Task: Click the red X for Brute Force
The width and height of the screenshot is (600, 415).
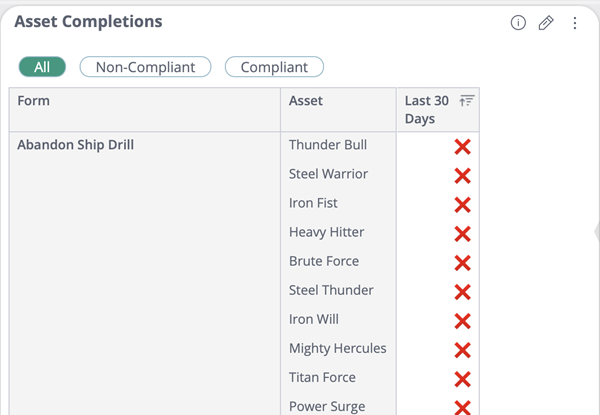Action: pos(462,263)
